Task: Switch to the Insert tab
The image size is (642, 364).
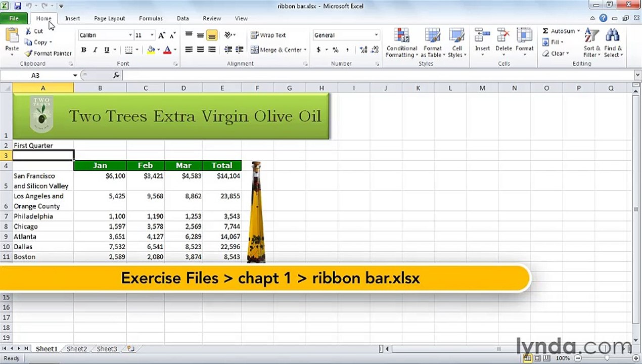Action: (x=72, y=19)
